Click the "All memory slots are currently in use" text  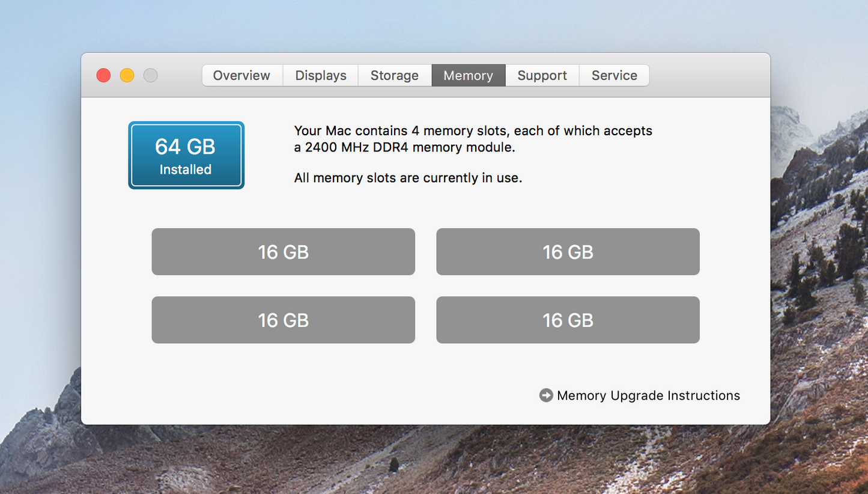click(408, 178)
